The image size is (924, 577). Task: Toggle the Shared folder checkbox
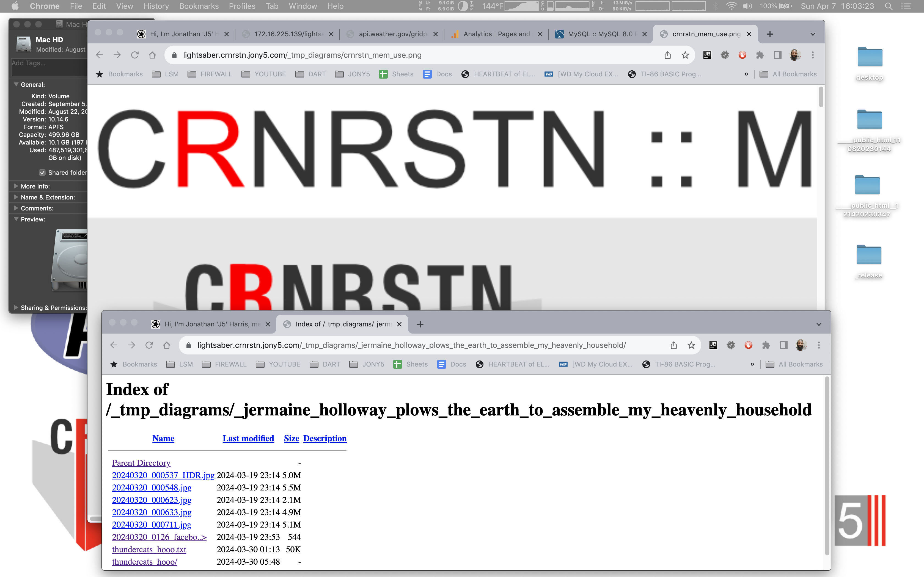42,173
